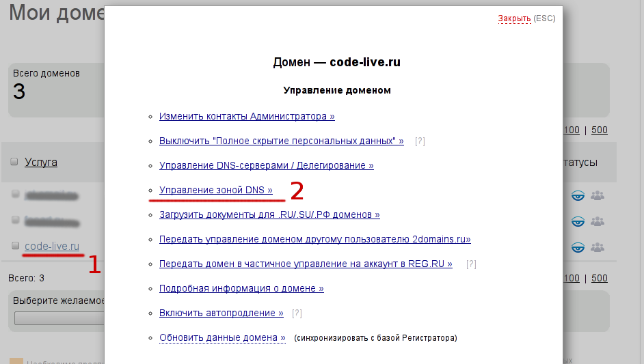
Task: Tick the select-all checkbox next to "Услуга"
Action: point(14,162)
